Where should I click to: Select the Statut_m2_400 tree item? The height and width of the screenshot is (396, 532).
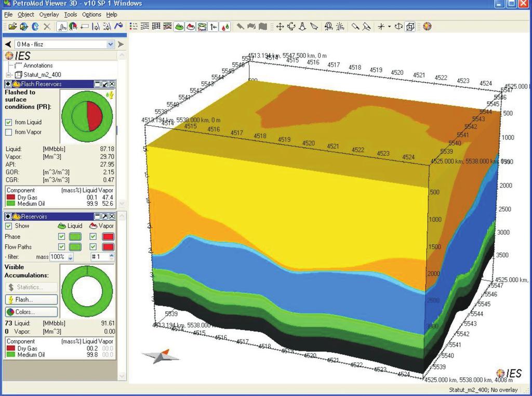click(42, 75)
